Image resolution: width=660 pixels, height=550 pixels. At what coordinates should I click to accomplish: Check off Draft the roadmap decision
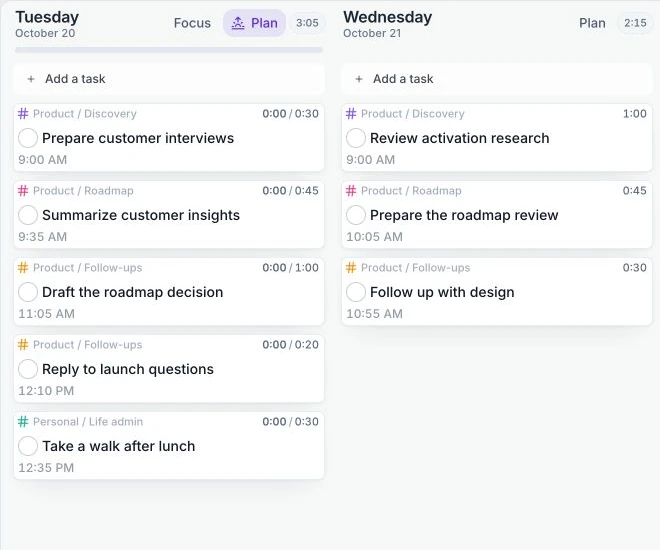[x=28, y=292]
